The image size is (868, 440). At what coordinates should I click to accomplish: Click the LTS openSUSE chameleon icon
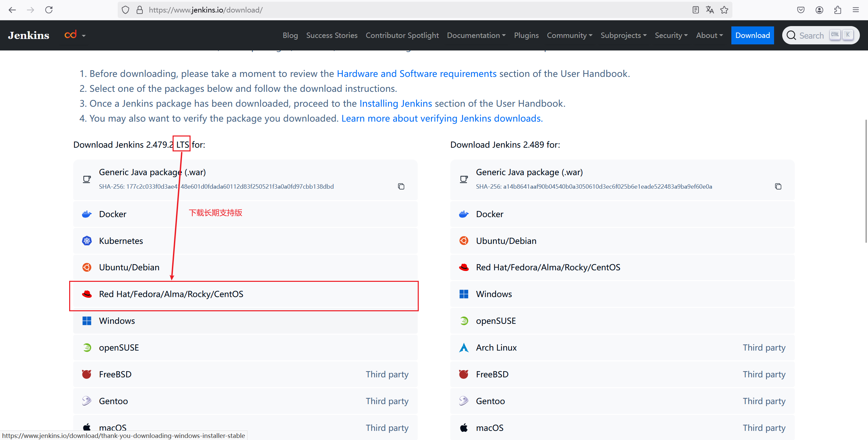point(87,348)
